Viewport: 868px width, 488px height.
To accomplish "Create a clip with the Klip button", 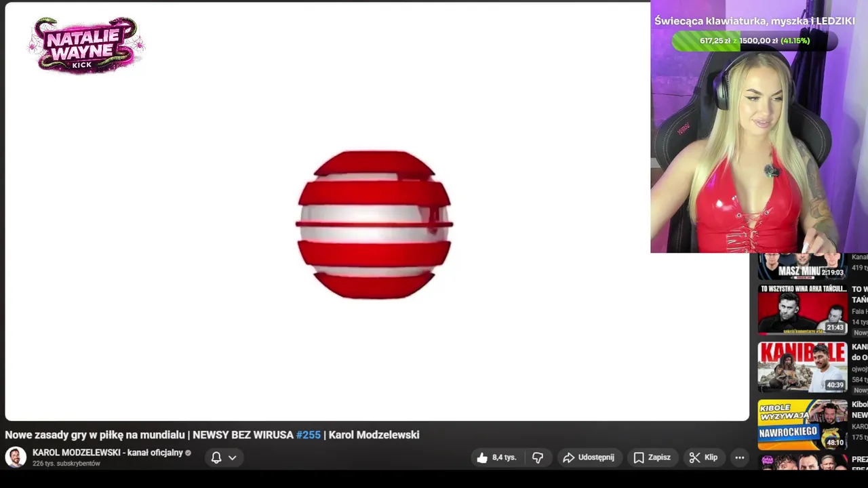I will (x=703, y=457).
